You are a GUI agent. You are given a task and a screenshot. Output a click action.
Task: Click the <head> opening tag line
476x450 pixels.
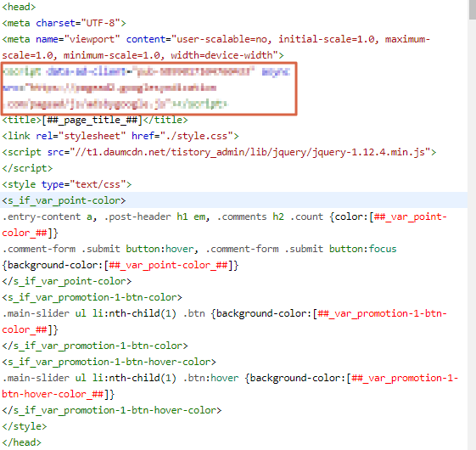19,7
